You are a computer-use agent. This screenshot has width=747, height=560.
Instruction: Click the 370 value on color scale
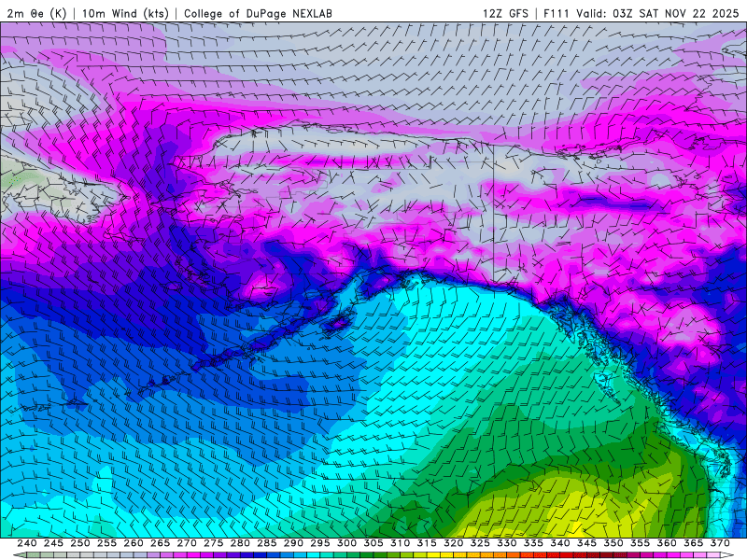click(720, 543)
